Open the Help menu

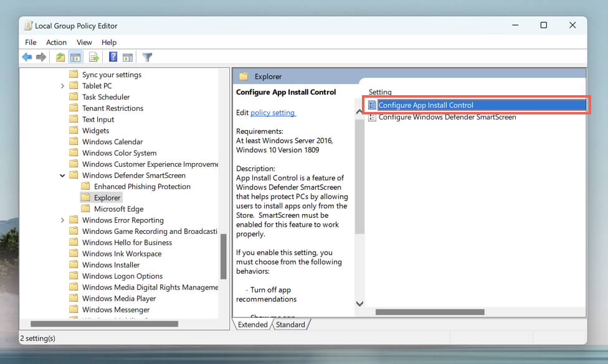pos(109,42)
